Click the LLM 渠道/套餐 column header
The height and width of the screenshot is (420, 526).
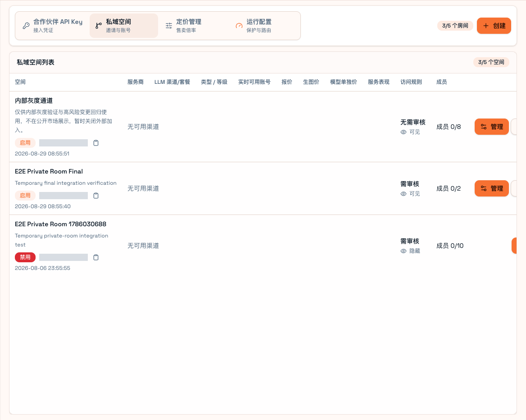coord(172,82)
